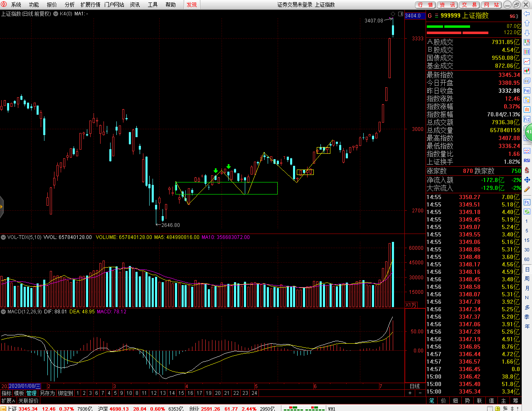Click the 关联报价 tab
The height and width of the screenshot is (411, 532).
(x=28, y=401)
